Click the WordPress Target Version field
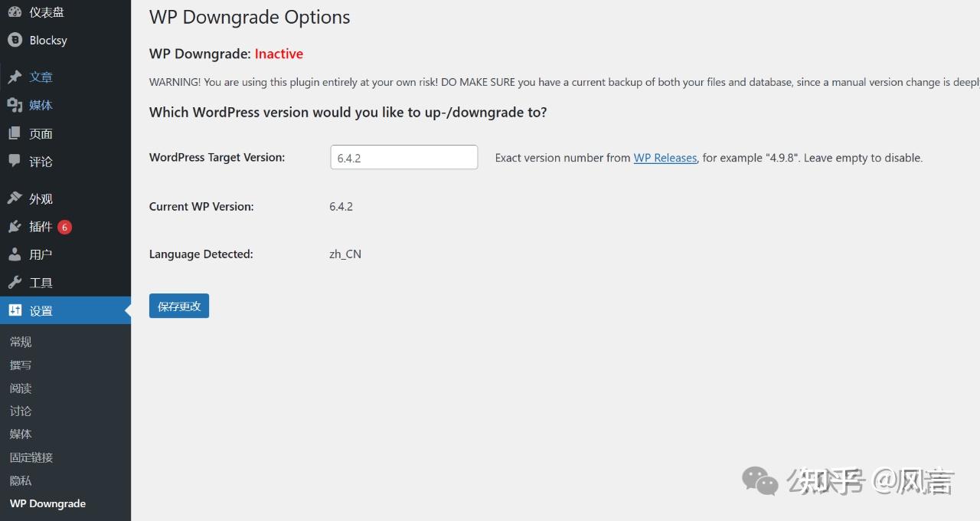This screenshot has height=521, width=980. [403, 157]
